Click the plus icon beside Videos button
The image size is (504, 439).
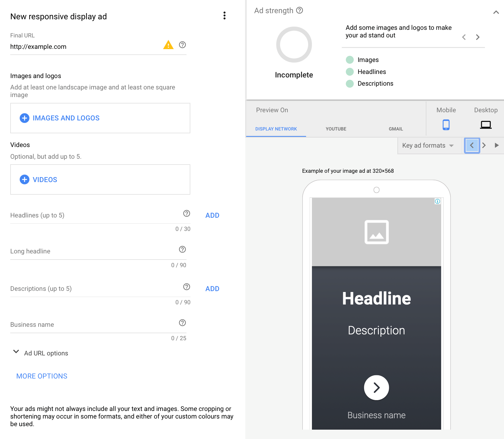point(25,179)
